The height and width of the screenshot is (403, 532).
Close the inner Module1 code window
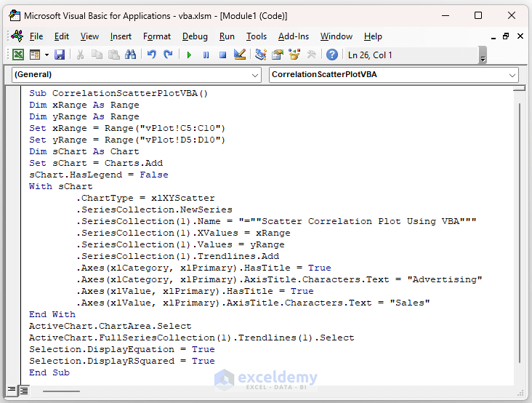(x=520, y=36)
